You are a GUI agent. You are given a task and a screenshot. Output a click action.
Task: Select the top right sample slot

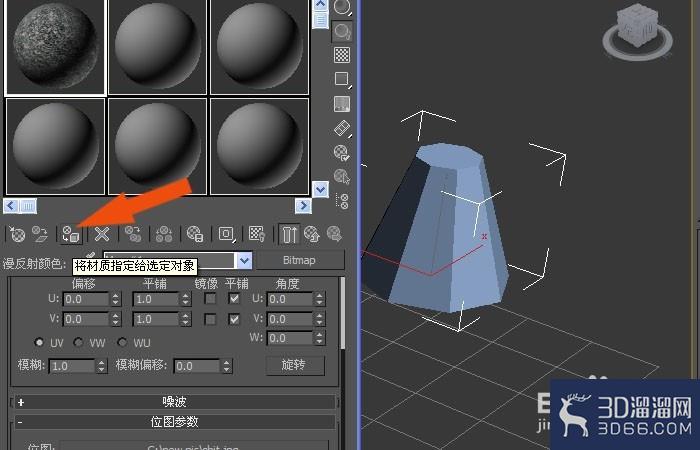260,47
